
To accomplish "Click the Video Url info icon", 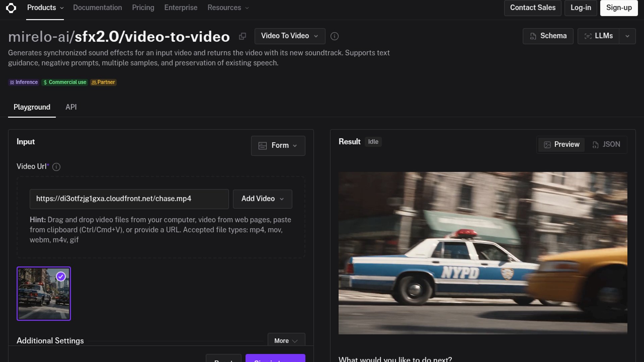I will click(56, 167).
